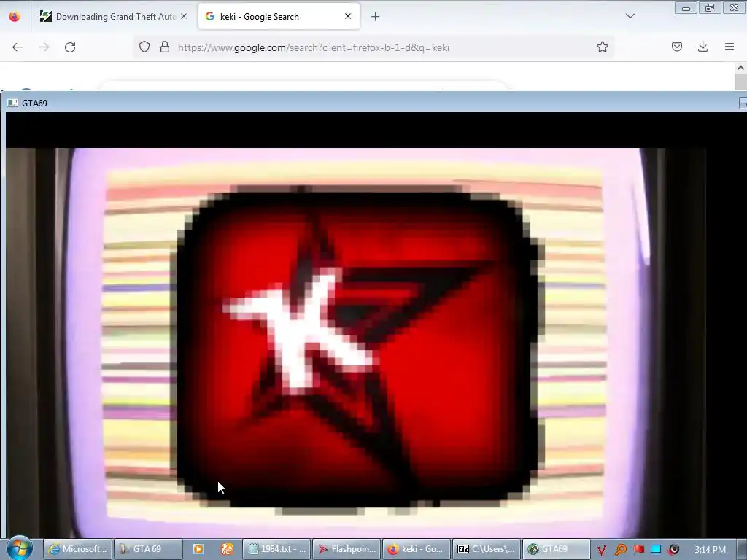
Task: Click the Firefox forward arrow
Action: (x=44, y=47)
